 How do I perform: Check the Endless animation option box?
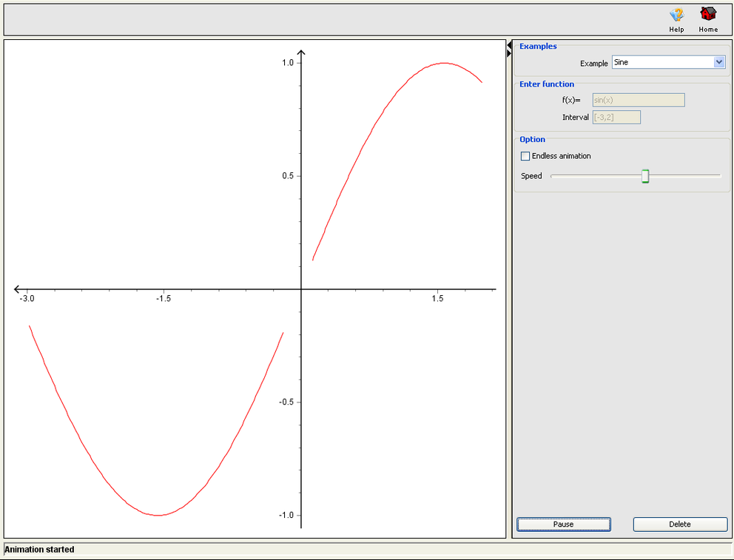(525, 156)
